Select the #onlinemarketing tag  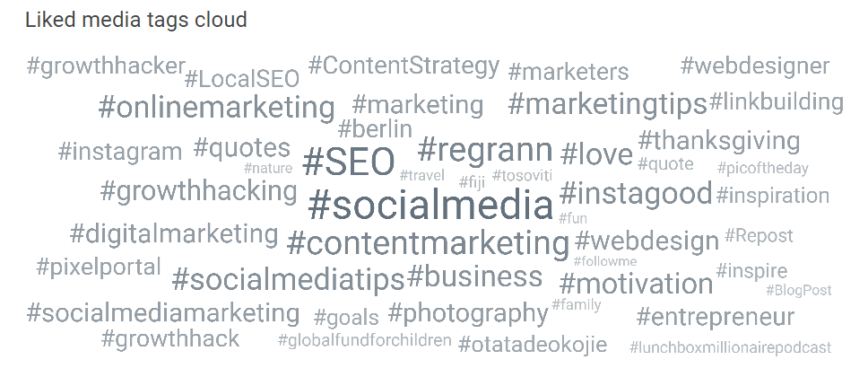coord(216,108)
